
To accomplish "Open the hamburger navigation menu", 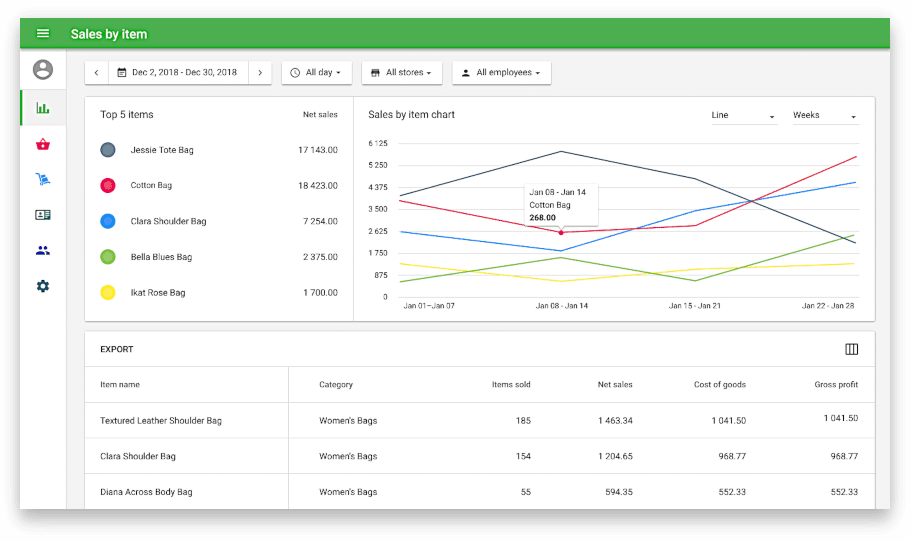I will point(43,34).
